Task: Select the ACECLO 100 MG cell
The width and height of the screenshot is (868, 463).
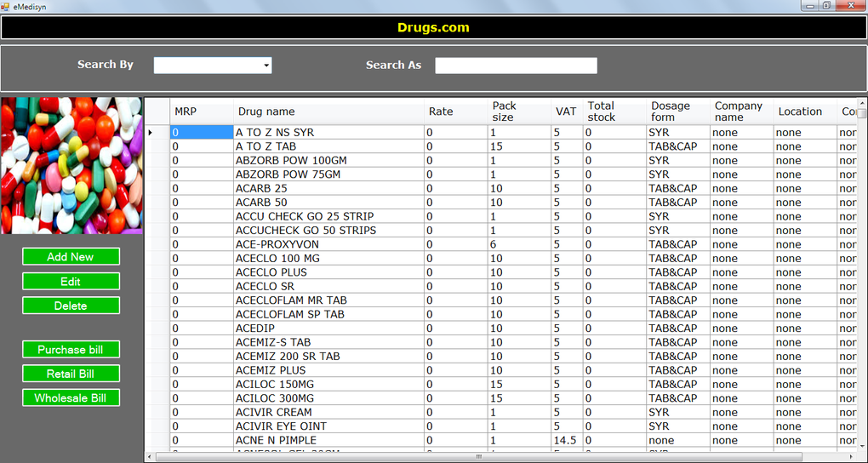Action: tap(328, 258)
